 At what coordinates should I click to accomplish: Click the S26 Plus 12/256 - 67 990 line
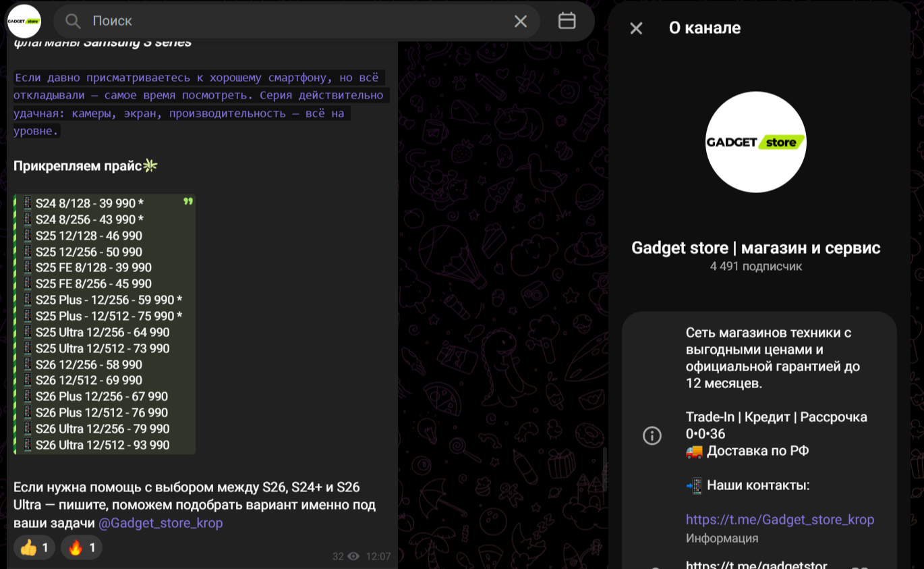click(x=96, y=396)
